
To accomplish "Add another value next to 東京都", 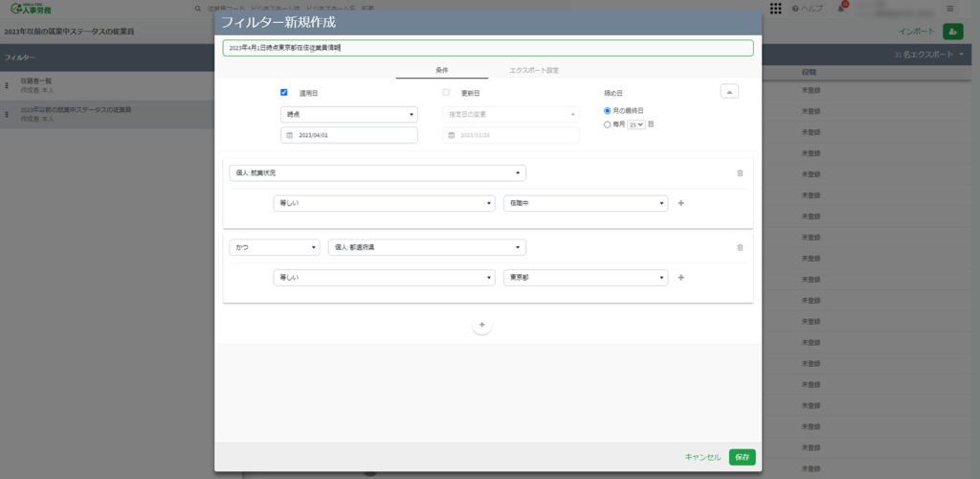I will pos(680,278).
